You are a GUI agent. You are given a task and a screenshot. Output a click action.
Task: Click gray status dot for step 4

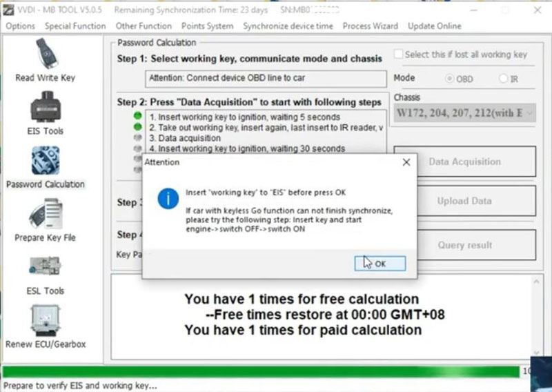coord(137,148)
